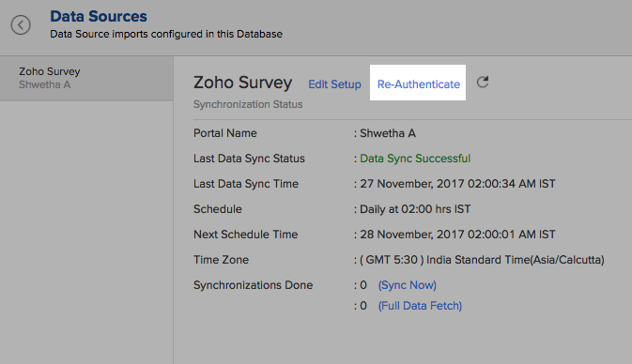The image size is (632, 364).
Task: Click the Data Source imports description text
Action: coord(166,34)
